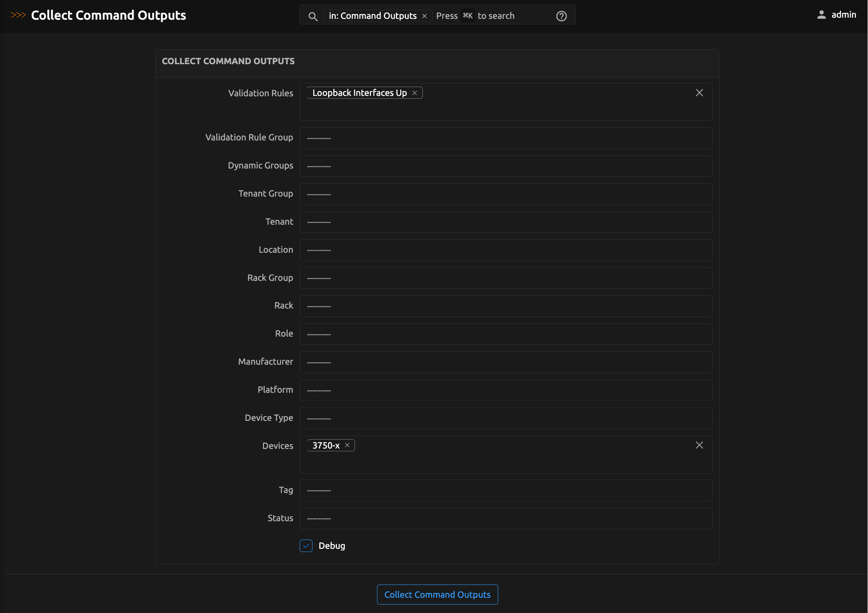
Task: Remove the 3750-x device tag
Action: point(347,445)
